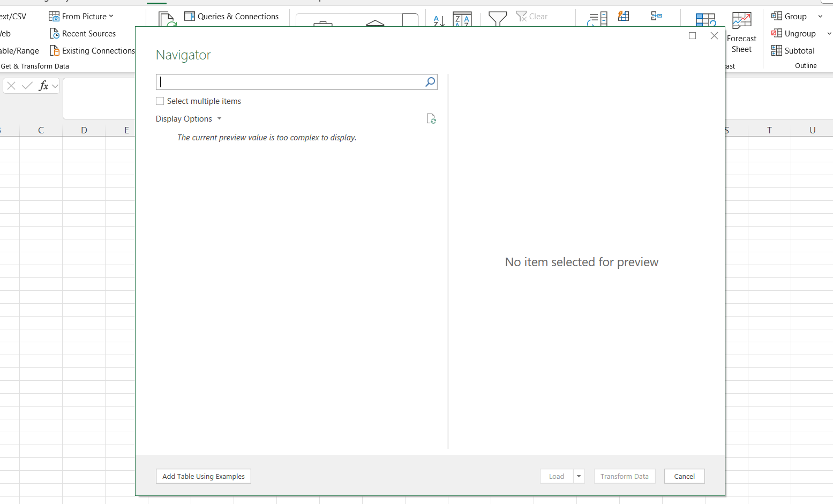833x504 pixels.
Task: Click Add Table Using Examples button
Action: 204,476
